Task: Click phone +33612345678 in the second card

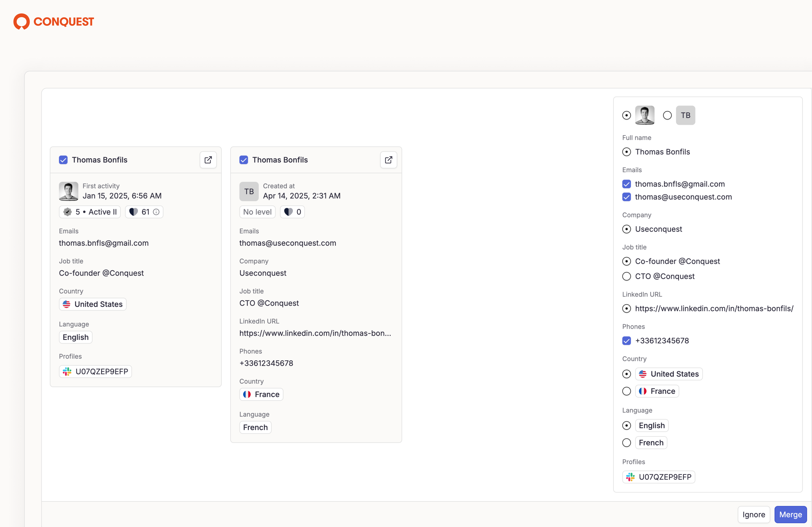Action: point(266,363)
